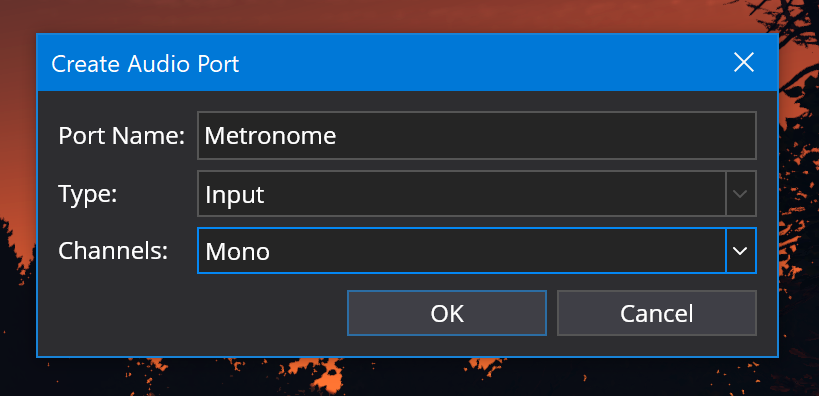
Task: Dismiss the dialog with Cancel
Action: click(657, 313)
